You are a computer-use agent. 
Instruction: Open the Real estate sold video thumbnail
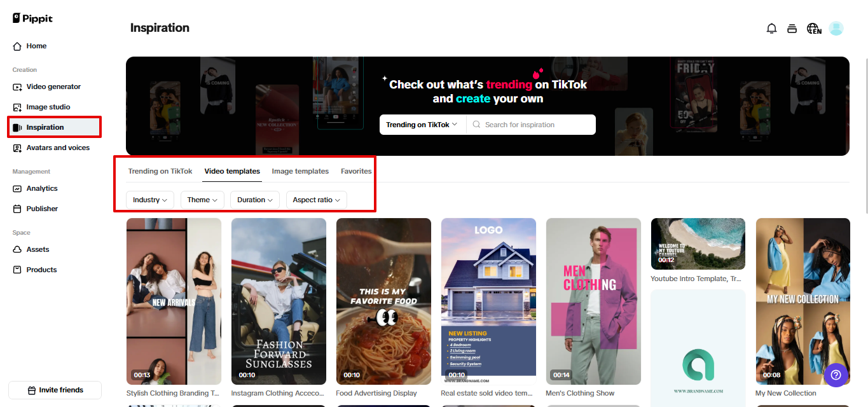coord(488,301)
